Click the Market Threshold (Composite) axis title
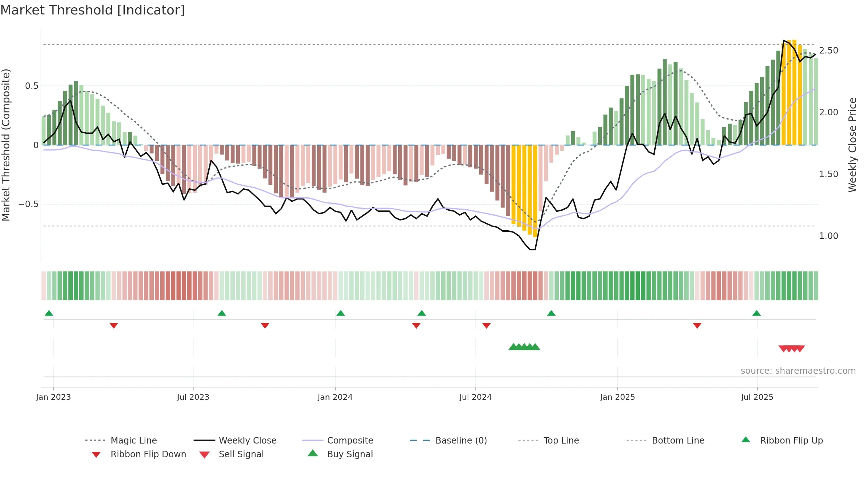Image resolution: width=868 pixels, height=488 pixels. (6, 145)
